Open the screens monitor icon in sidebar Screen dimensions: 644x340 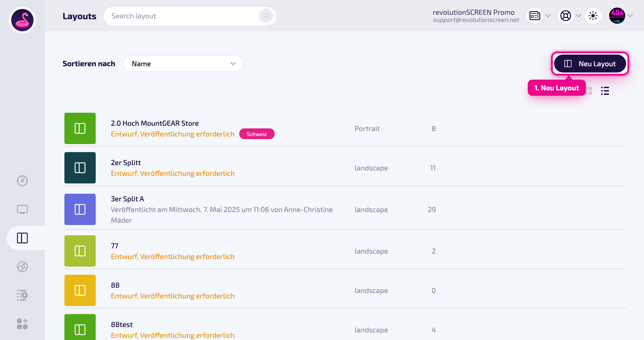[x=22, y=209]
